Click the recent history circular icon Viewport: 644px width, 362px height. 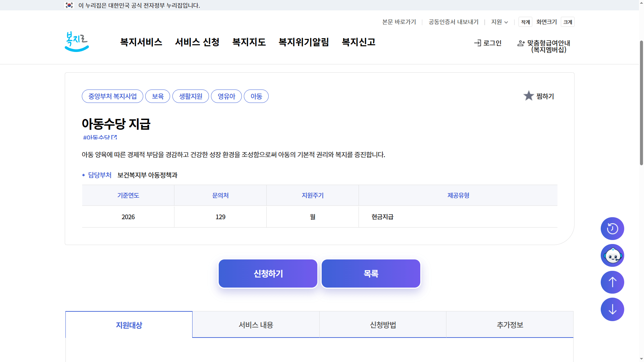[x=612, y=228]
